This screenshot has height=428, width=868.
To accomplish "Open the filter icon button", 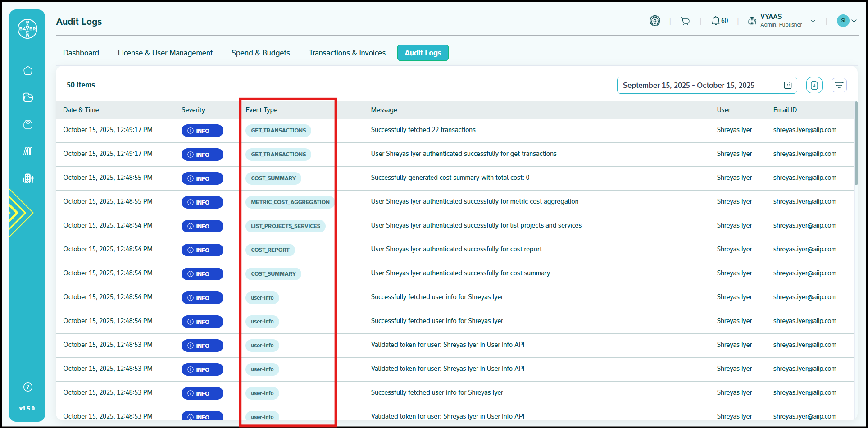I will [x=839, y=85].
